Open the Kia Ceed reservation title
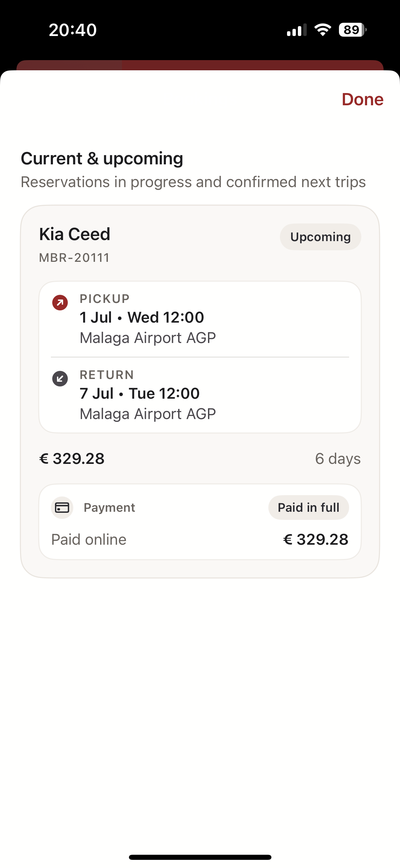400x868 pixels. 75,234
